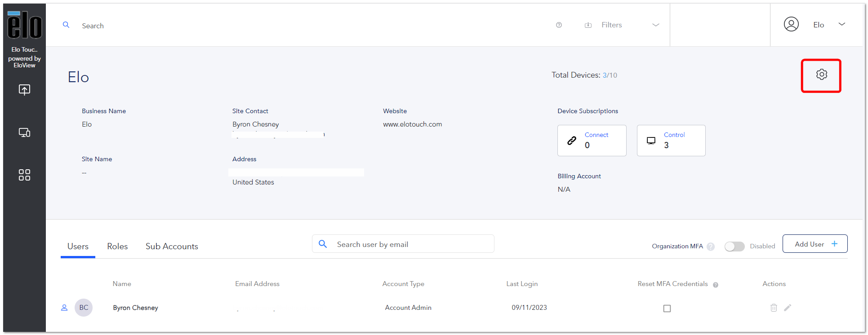Expand the Elo account menu chevron
The height and width of the screenshot is (335, 868).
(x=842, y=24)
